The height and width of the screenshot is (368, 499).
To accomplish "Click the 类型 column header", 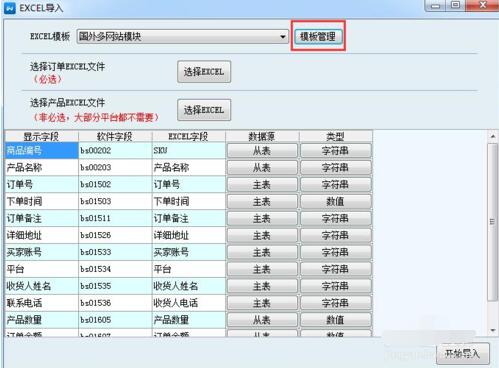I will click(336, 136).
